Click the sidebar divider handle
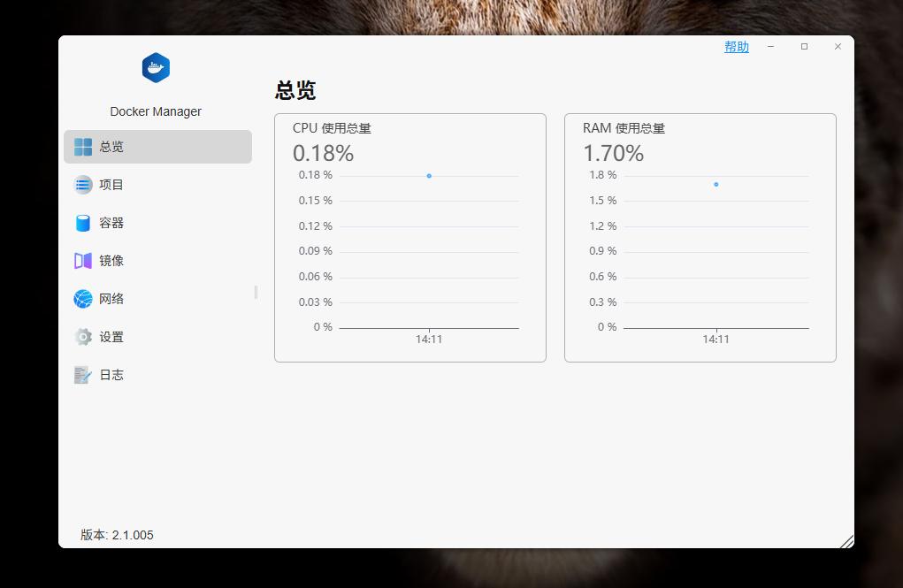 255,291
